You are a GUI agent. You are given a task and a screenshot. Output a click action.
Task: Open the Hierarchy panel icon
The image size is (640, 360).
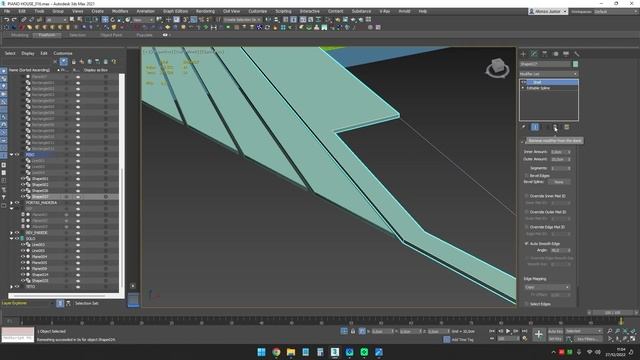[544, 54]
